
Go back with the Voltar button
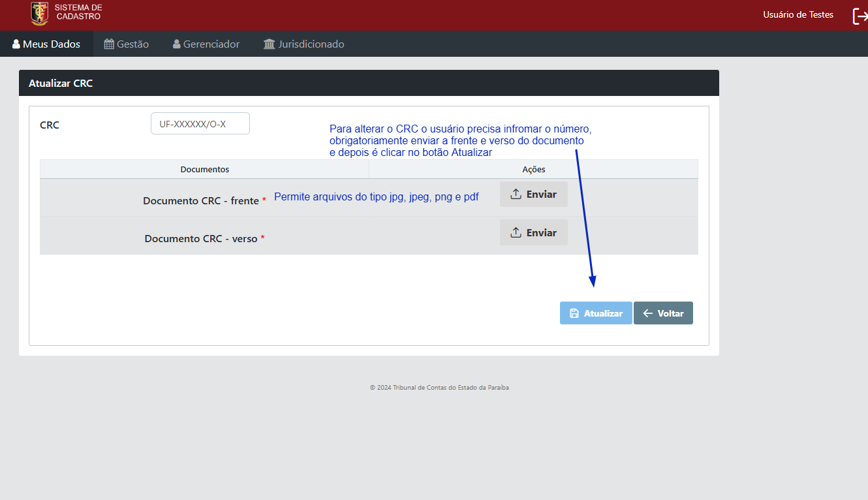click(x=663, y=313)
